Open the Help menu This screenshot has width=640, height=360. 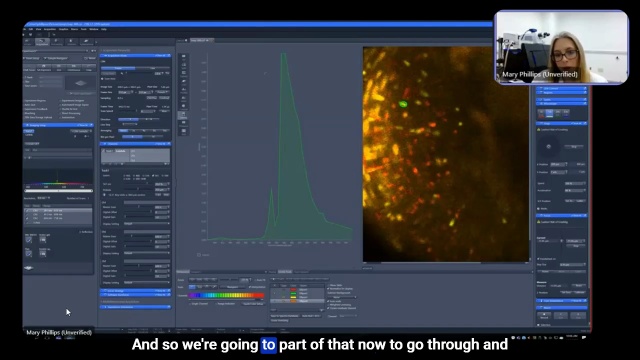coord(104,29)
